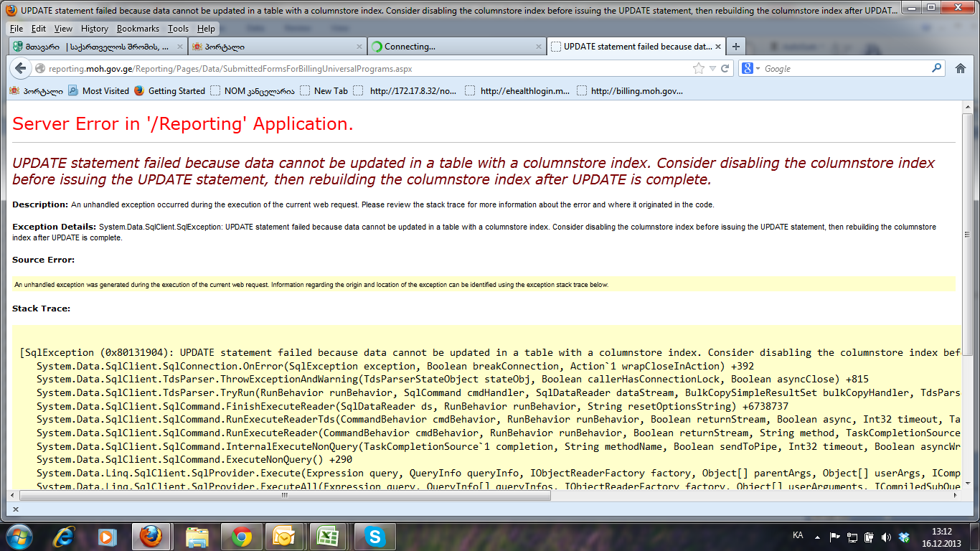Close the 'Connecting...' tab

click(539, 47)
